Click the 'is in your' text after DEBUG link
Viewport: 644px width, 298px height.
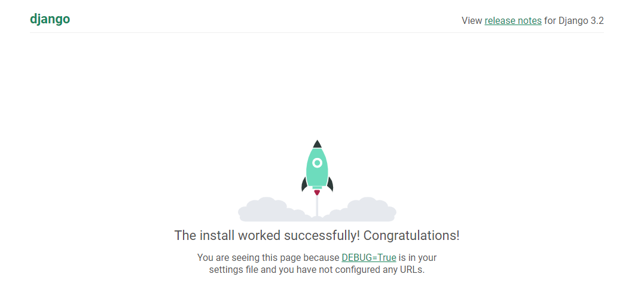pyautogui.click(x=418, y=258)
